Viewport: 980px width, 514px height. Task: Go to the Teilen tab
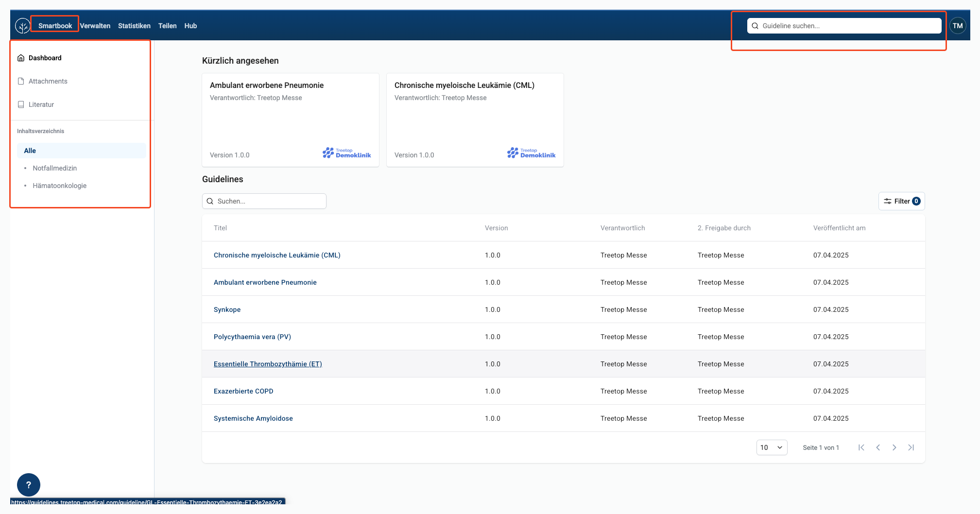pos(168,26)
